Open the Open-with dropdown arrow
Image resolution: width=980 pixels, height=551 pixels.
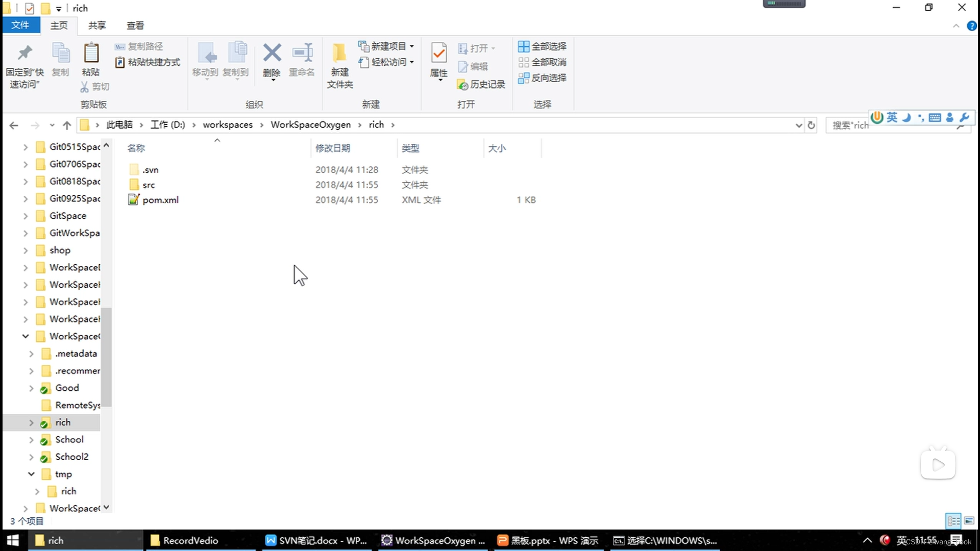[x=494, y=48]
